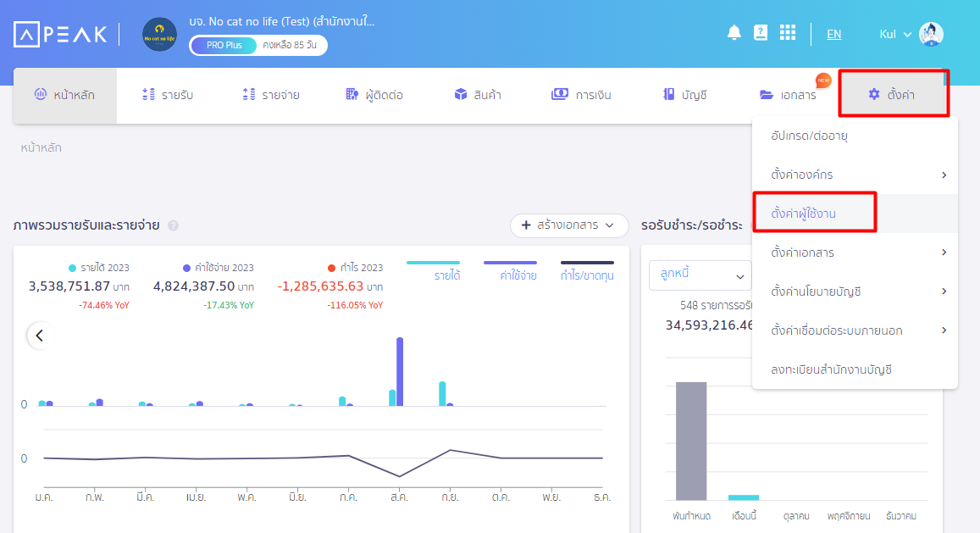Click the ผู้ติดต่อ contacts building icon

pos(352,94)
